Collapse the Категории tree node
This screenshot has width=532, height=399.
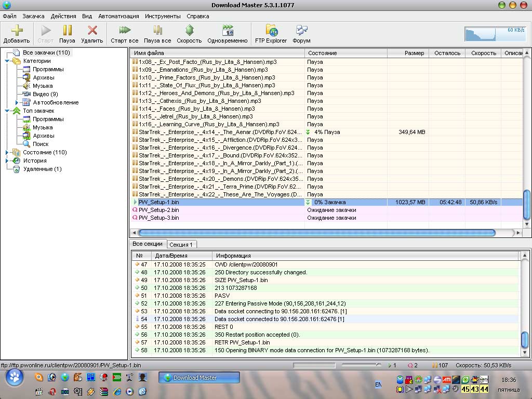[7, 61]
